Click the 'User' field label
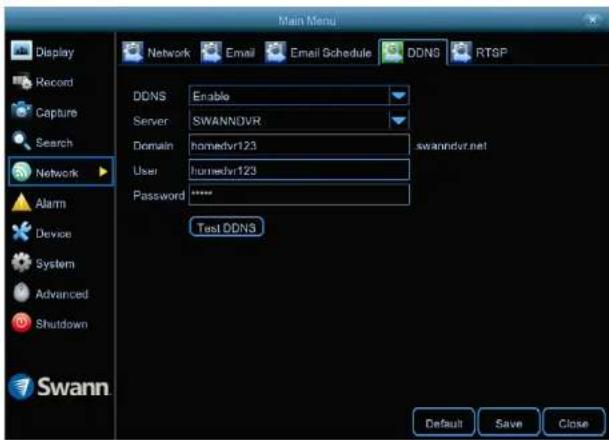The width and height of the screenshot is (609, 440). pos(145,171)
